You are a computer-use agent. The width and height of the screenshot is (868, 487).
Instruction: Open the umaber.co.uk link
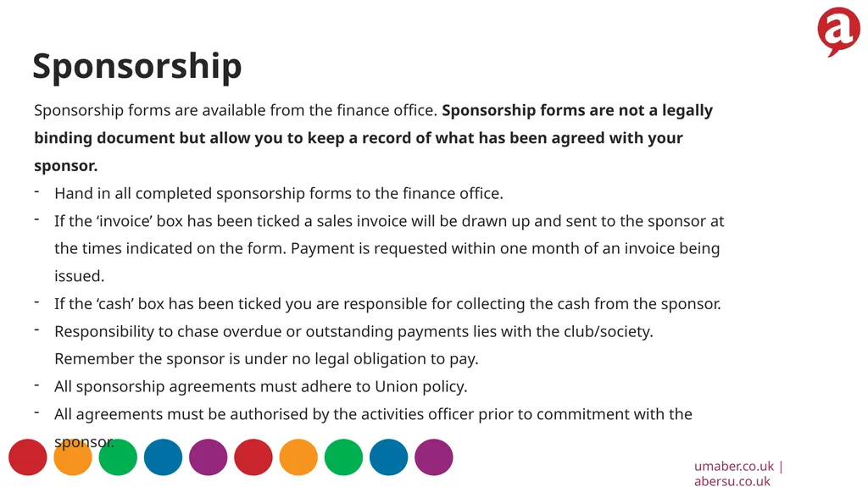pyautogui.click(x=734, y=467)
